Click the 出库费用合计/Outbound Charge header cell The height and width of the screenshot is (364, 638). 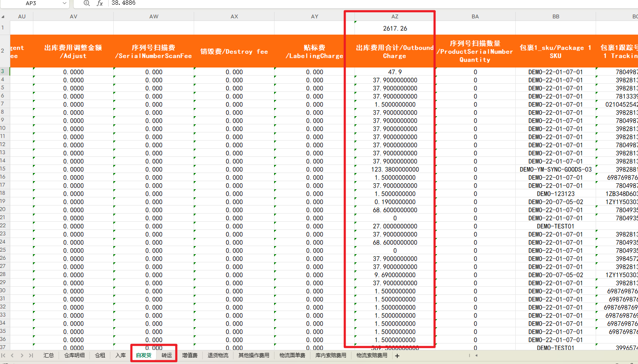click(x=395, y=51)
